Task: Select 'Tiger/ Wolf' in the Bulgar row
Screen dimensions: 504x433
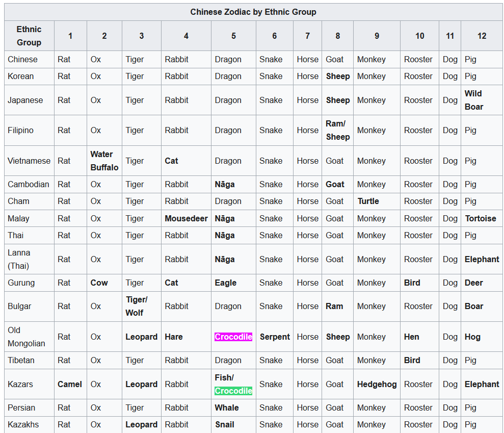Action: click(136, 306)
